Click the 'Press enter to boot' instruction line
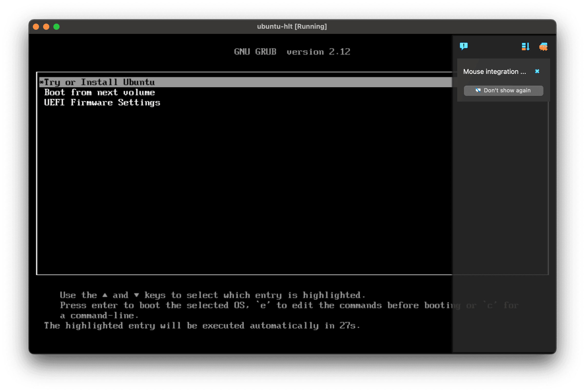The image size is (585, 392). coord(289,305)
